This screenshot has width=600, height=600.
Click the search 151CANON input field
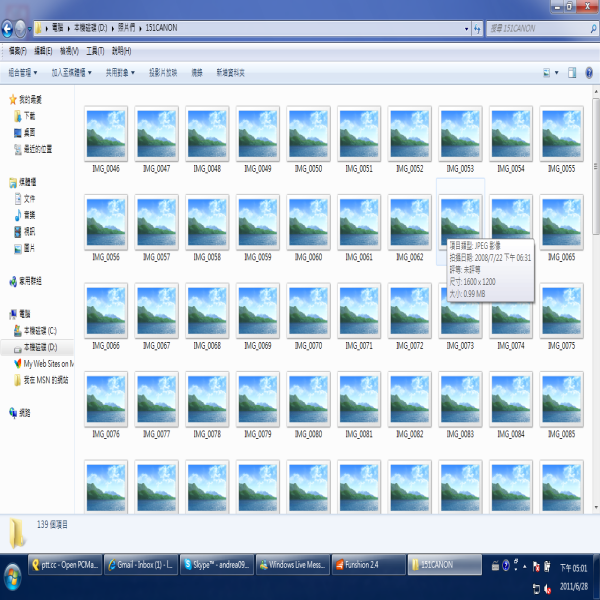coord(530,28)
